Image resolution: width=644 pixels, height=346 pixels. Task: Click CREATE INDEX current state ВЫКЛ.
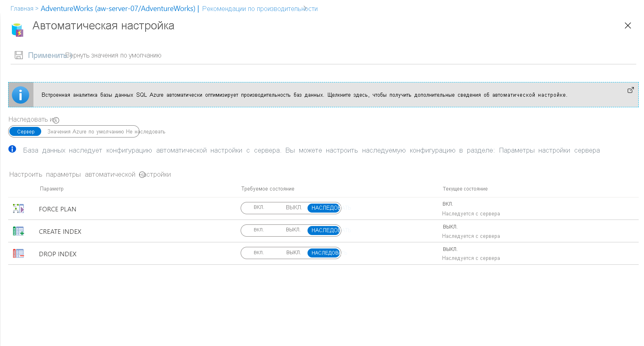[x=450, y=227]
